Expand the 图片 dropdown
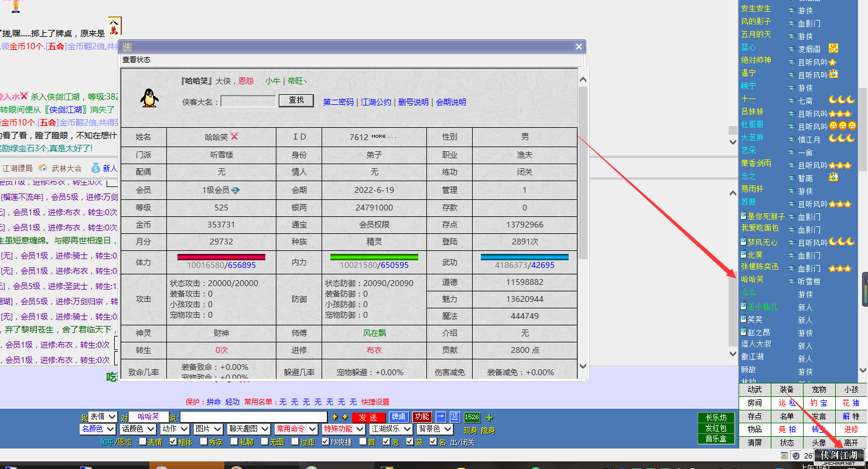868x469 pixels. (x=209, y=429)
